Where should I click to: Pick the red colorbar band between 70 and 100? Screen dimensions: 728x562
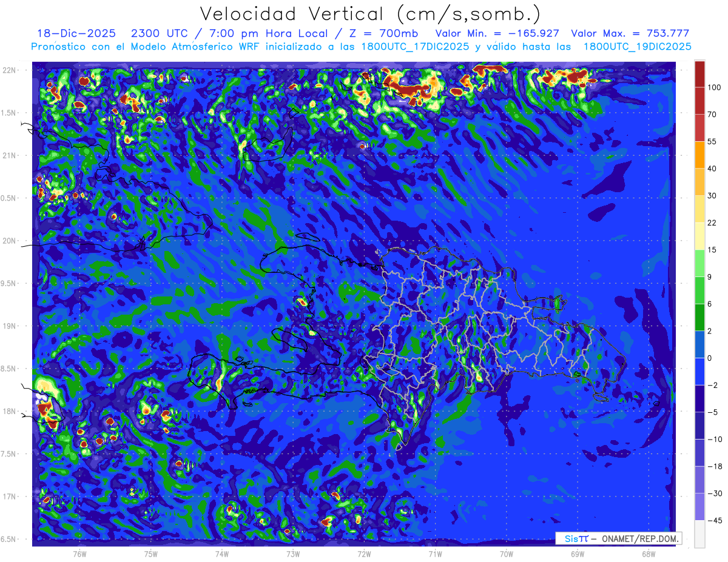[699, 101]
